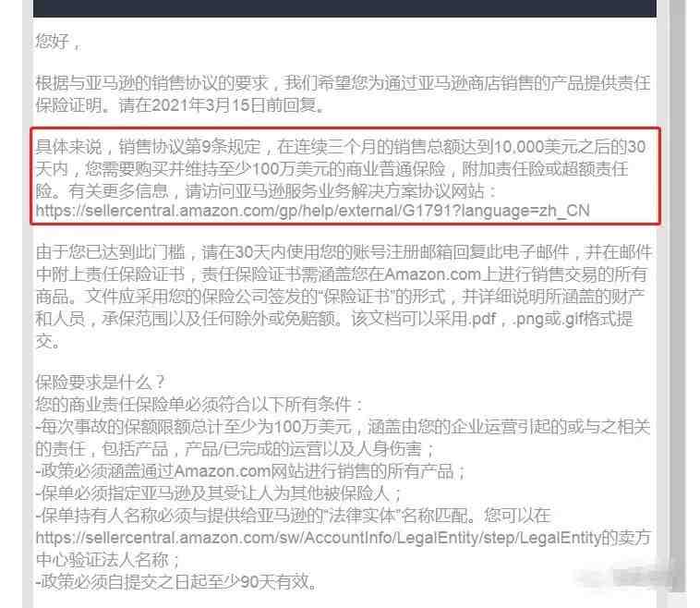Image resolution: width=700 pixels, height=608 pixels.
Task: Click the 保单必须指定亚马逊及其受让人 line
Action: tap(220, 493)
